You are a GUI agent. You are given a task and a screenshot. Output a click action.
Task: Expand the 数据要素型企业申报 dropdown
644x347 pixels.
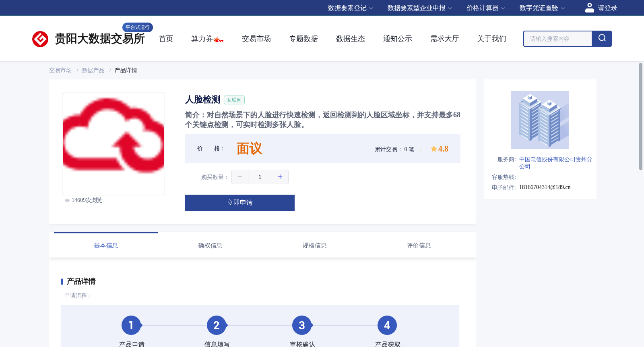tap(420, 8)
